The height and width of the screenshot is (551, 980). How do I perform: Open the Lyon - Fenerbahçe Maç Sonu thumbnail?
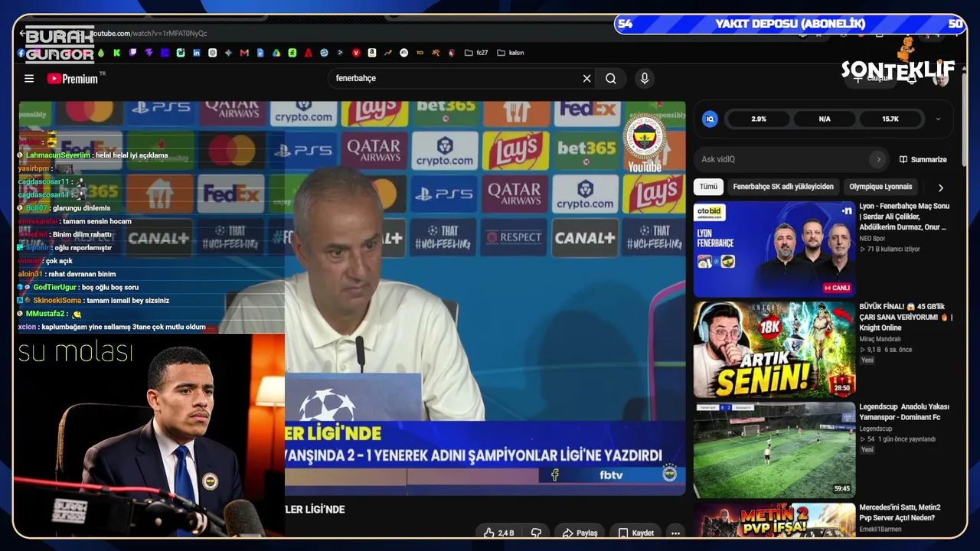[x=774, y=249]
